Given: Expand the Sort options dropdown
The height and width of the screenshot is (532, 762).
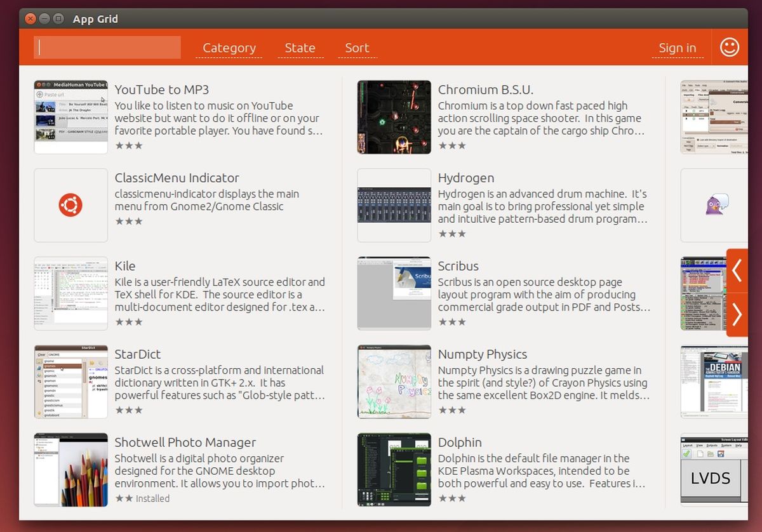Looking at the screenshot, I should pyautogui.click(x=357, y=48).
